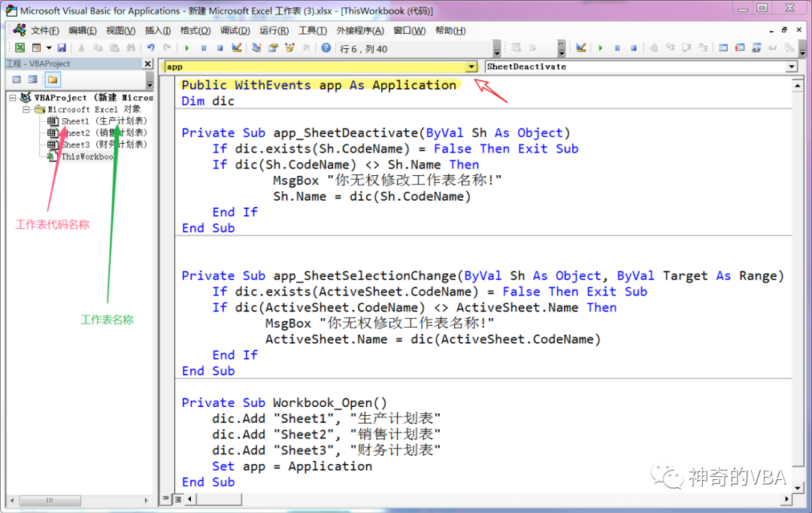812x513 pixels.
Task: Switch to Procedure View button
Action: point(165,499)
